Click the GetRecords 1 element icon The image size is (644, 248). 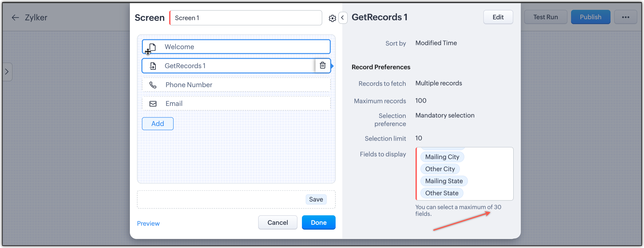pos(153,66)
